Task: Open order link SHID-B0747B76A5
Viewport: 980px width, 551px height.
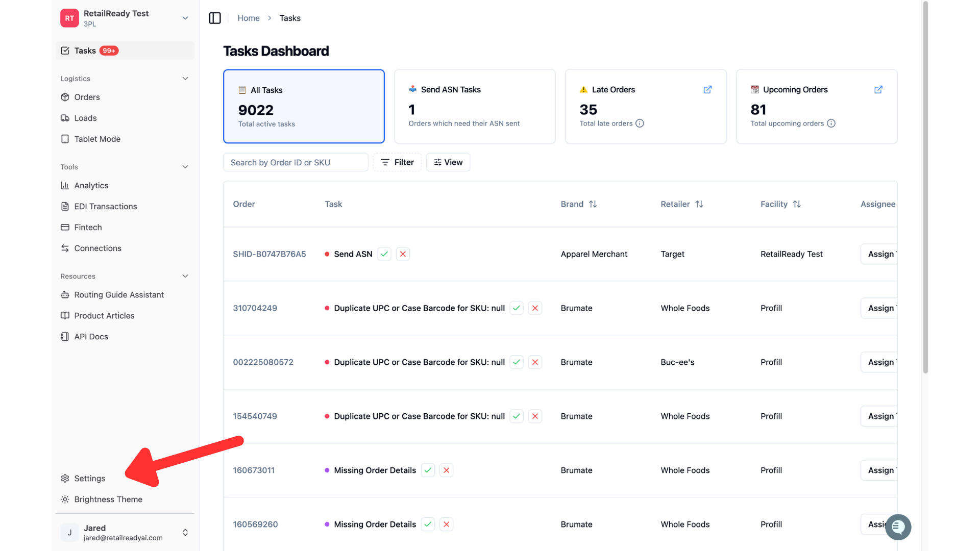Action: pos(269,254)
